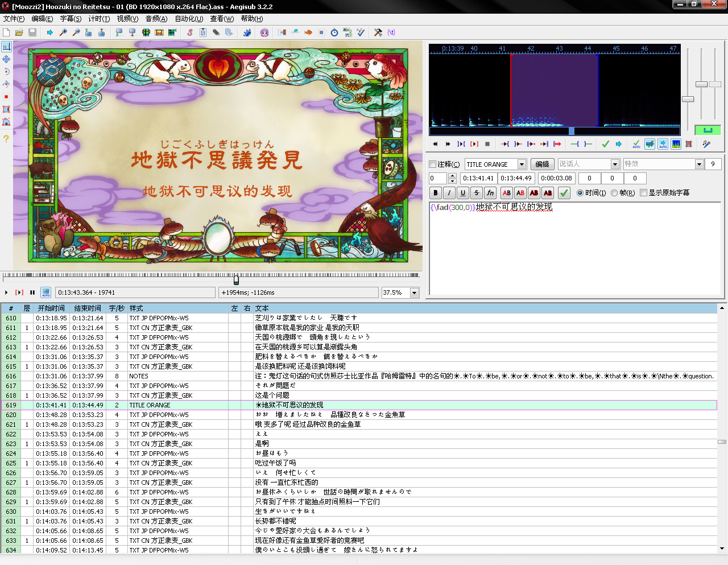
Task: Select the Scale subtitles visual tool
Action: pyautogui.click(x=6, y=97)
